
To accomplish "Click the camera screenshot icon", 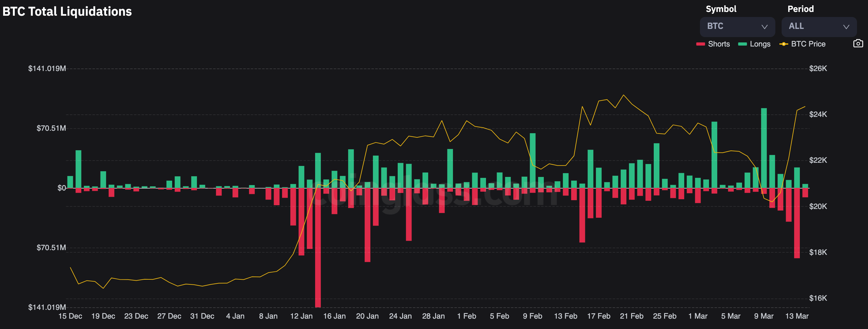I will pos(858,43).
